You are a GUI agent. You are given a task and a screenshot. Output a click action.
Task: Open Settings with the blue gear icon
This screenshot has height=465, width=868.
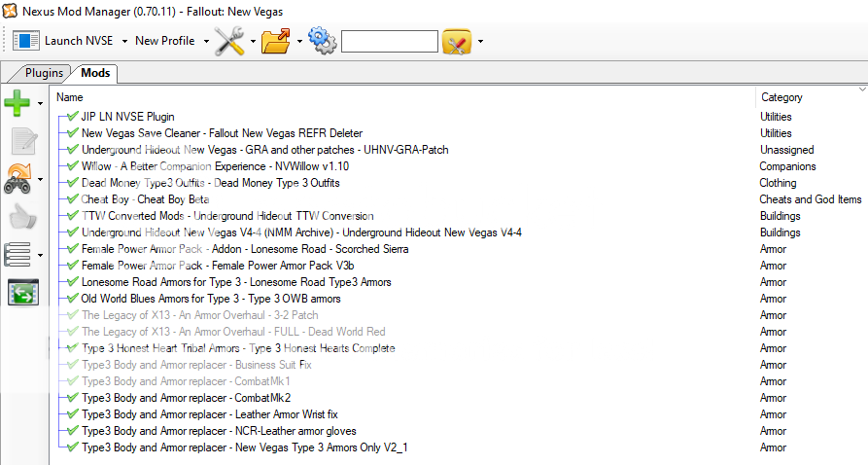[x=321, y=41]
